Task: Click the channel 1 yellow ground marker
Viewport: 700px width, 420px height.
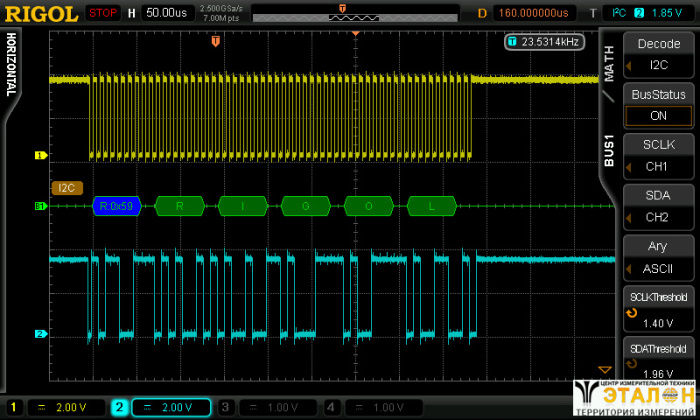Action: point(41,156)
